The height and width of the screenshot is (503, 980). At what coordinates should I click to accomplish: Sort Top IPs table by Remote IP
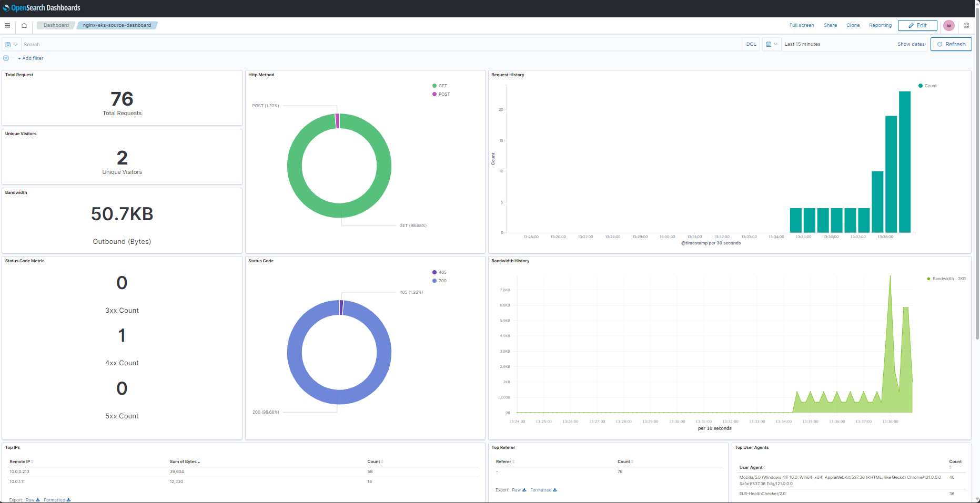click(x=21, y=461)
